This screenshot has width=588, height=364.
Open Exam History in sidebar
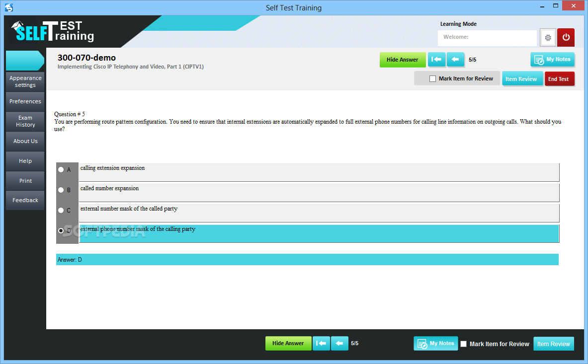(25, 121)
